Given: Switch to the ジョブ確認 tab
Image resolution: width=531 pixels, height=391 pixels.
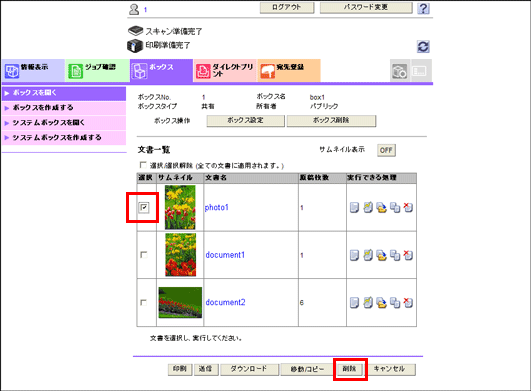Looking at the screenshot, I should (97, 70).
